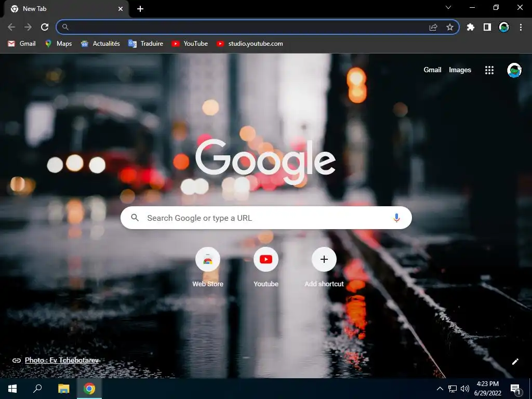Image resolution: width=532 pixels, height=399 pixels.
Task: Open the Actualités bookmark
Action: [x=100, y=44]
